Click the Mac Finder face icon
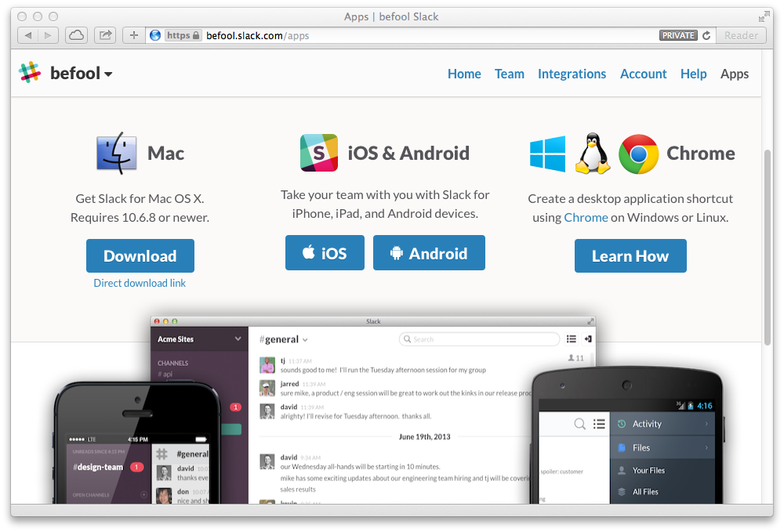Image resolution: width=784 pixels, height=532 pixels. point(117,153)
